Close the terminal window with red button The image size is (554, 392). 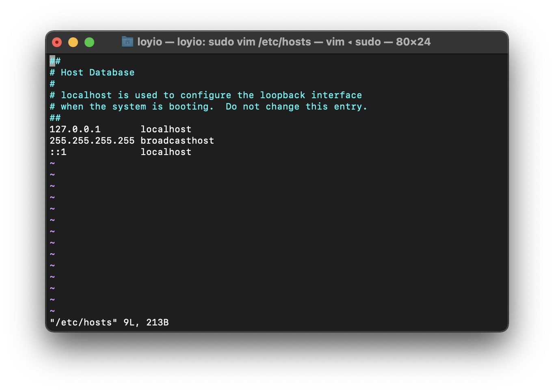(57, 42)
